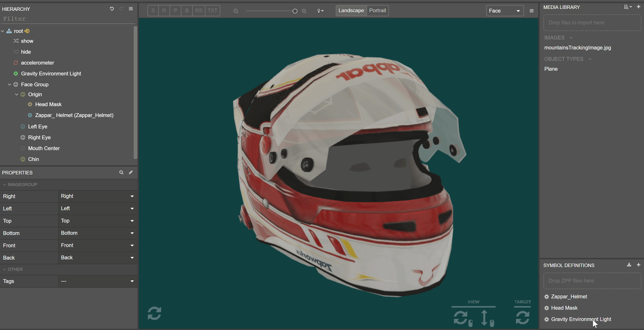
Task: Open the Tags dropdown
Action: [x=98, y=281]
